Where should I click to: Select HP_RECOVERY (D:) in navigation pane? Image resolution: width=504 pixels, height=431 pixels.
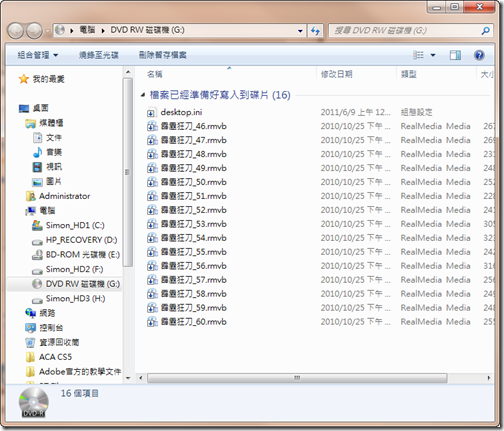click(x=81, y=240)
